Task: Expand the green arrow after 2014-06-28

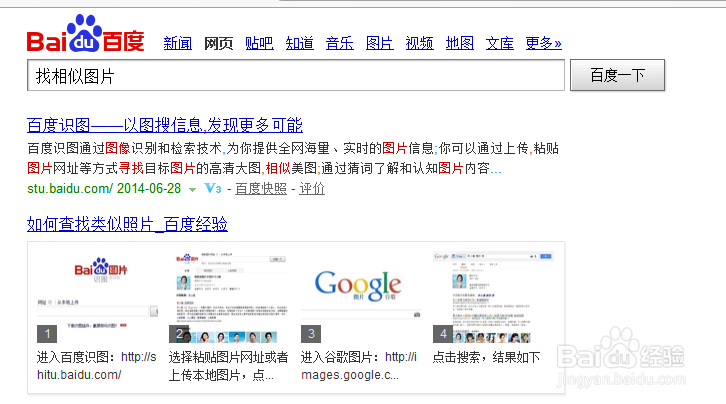Action: coord(193,189)
